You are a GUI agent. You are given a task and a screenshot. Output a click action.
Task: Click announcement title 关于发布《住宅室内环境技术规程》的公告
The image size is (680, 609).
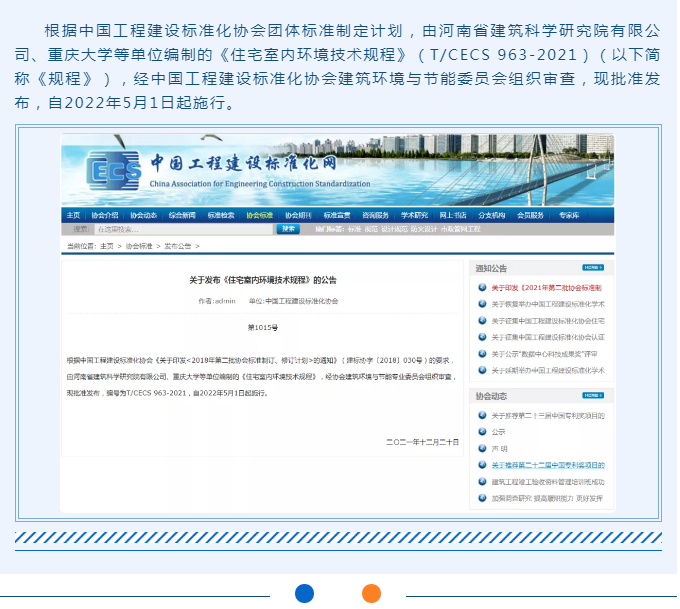click(x=263, y=280)
